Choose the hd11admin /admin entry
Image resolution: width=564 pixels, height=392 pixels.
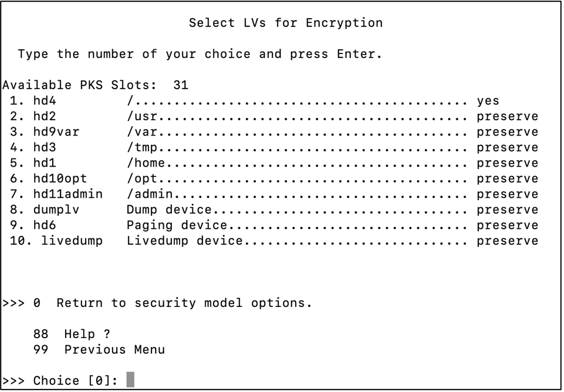(273, 194)
